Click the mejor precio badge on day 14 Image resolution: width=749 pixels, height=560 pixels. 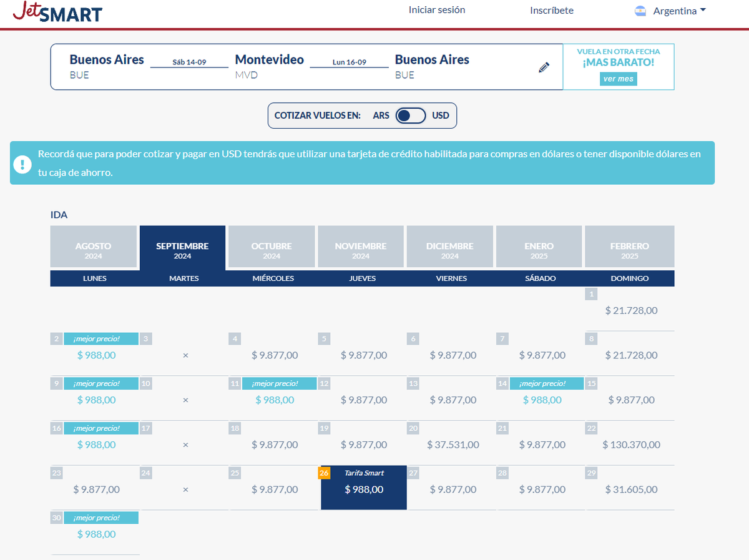pyautogui.click(x=546, y=383)
